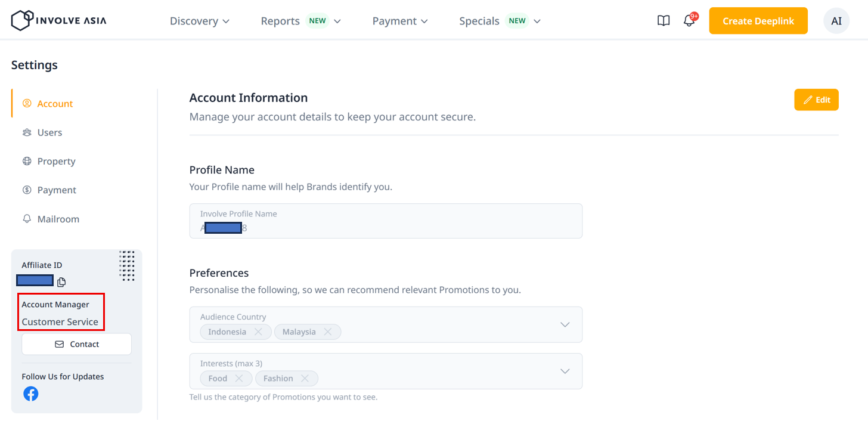
Task: Open the Reports menu
Action: coord(300,21)
